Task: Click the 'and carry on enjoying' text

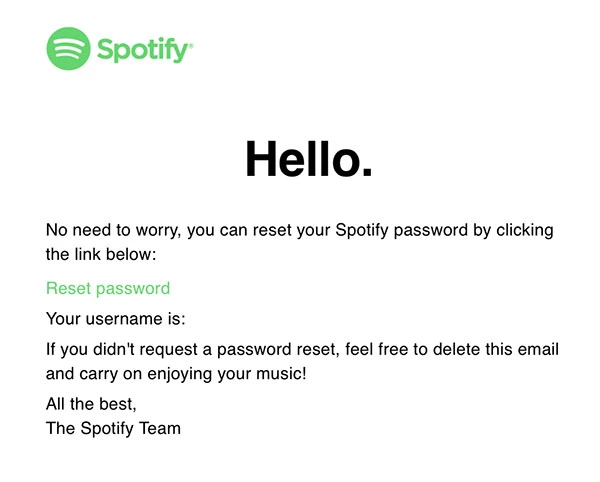Action: (x=129, y=374)
